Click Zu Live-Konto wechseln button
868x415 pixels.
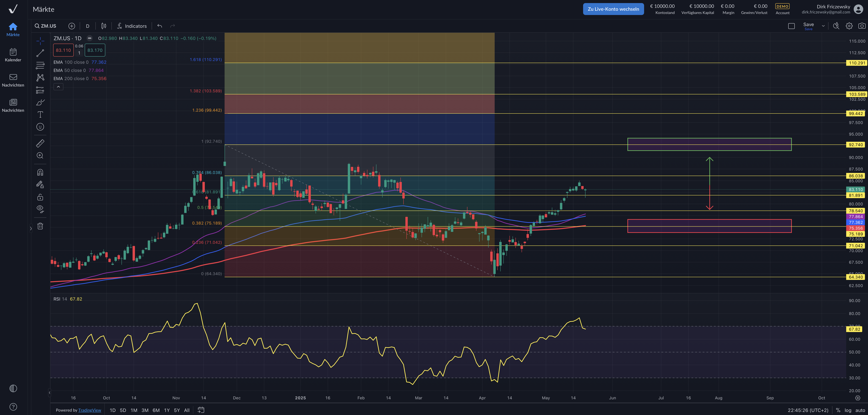click(613, 9)
